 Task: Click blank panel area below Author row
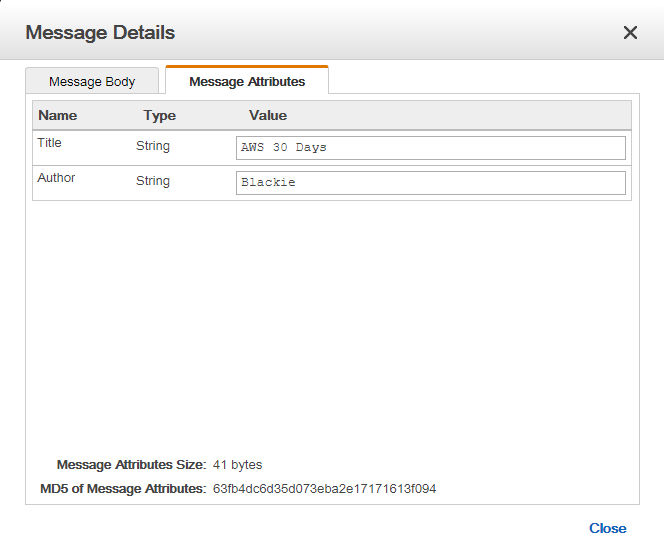click(x=330, y=320)
